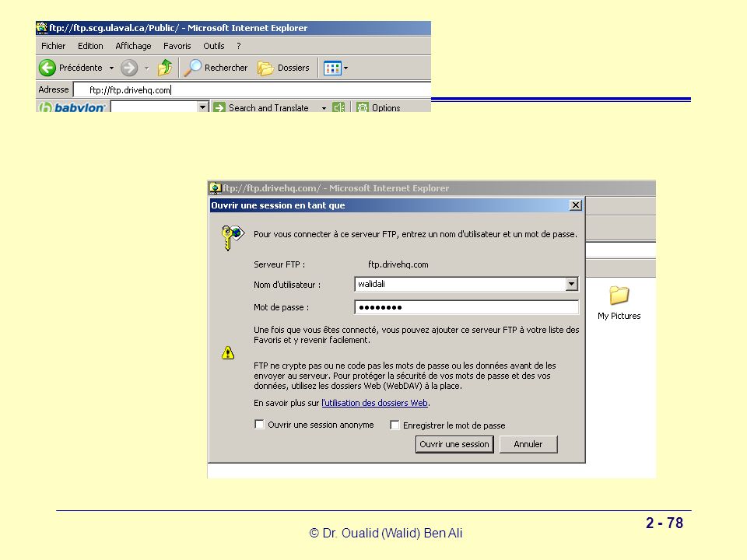Click the Babylon search text box
The width and height of the screenshot is (747, 560).
click(154, 107)
